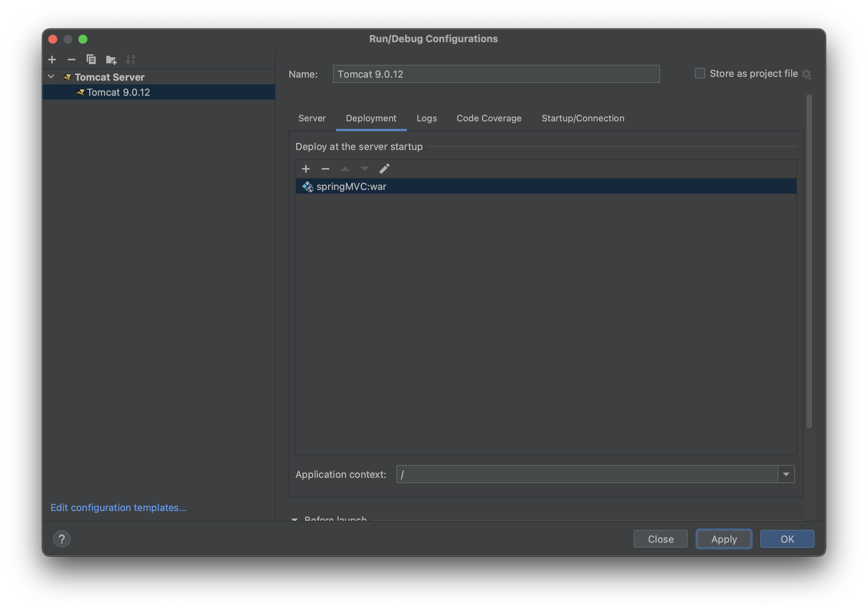Screen dimensions: 868x612
Task: Open the help question mark button
Action: click(x=62, y=539)
